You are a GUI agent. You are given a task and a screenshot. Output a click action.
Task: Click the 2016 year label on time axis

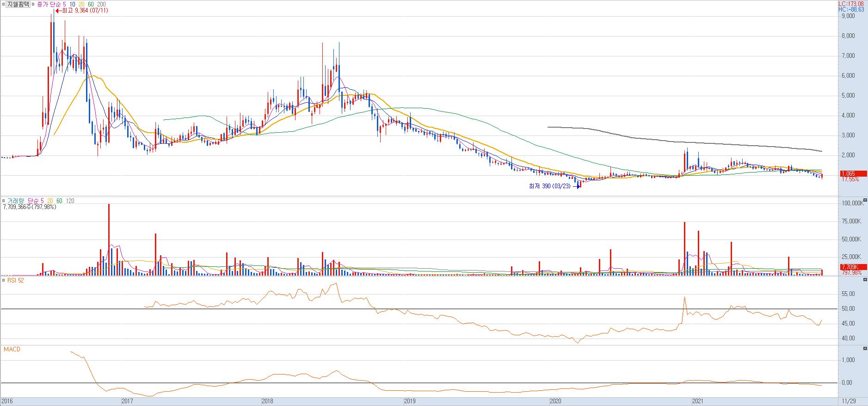coord(7,401)
